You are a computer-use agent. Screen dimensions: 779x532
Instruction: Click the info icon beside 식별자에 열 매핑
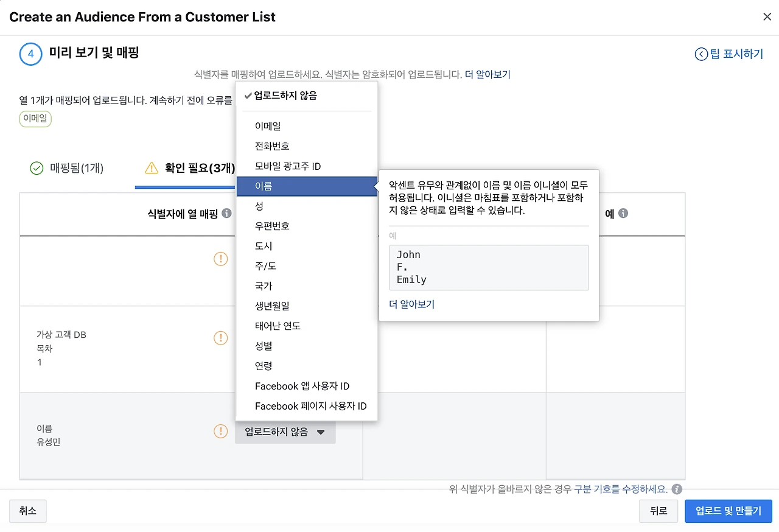[x=227, y=214]
